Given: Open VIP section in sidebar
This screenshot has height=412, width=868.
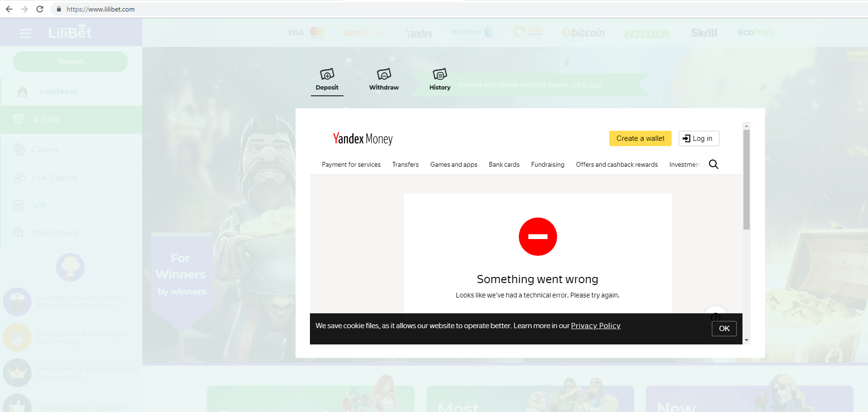Looking at the screenshot, I should point(71,206).
